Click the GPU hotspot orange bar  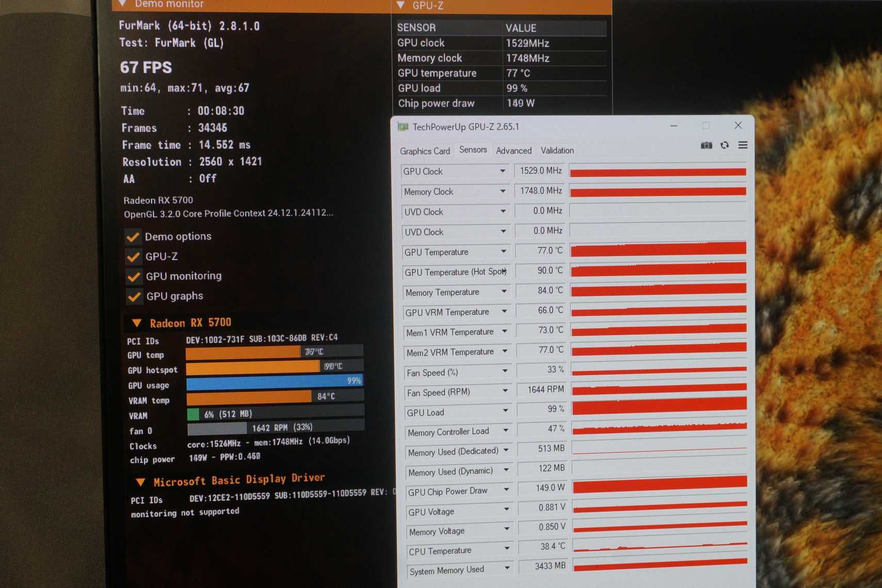pyautogui.click(x=274, y=367)
